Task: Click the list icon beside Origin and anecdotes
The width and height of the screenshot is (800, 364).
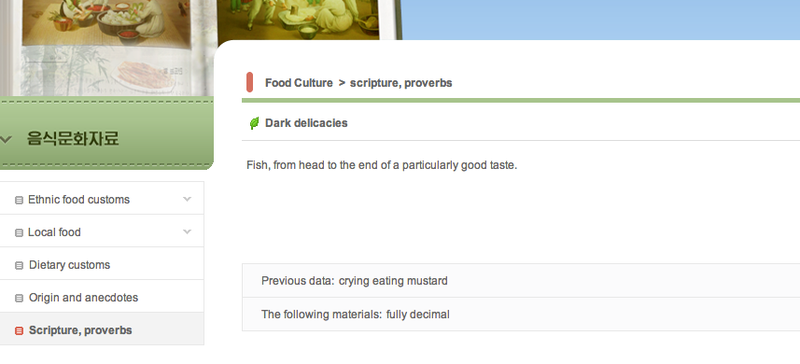Action: 19,298
